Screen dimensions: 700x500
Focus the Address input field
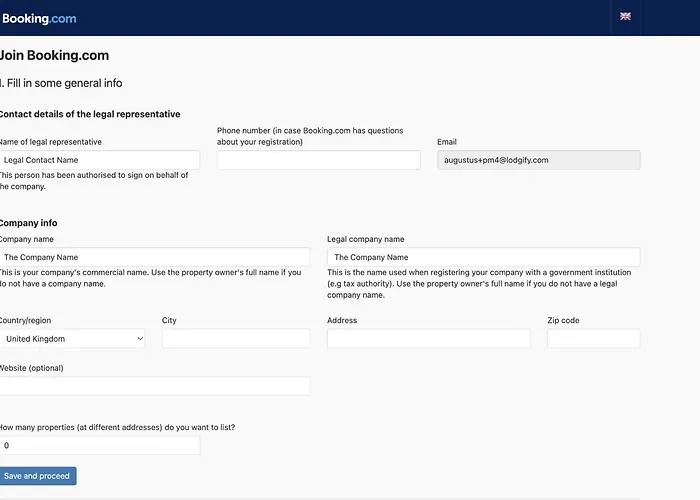(429, 339)
